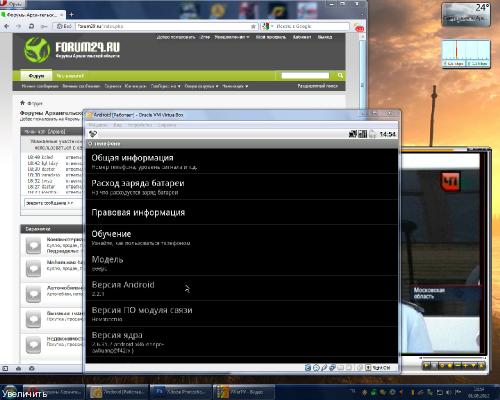Open VirtualBox Справка menu

click(x=167, y=125)
